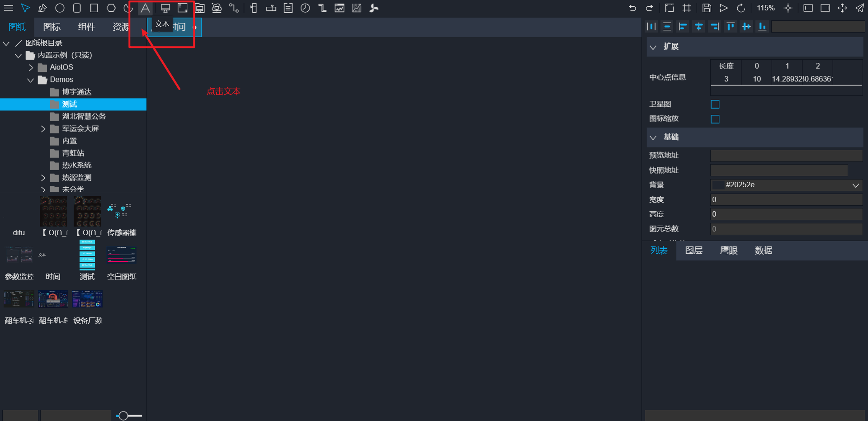Expand the AiotOS folder
Viewport: 868px width, 421px height.
tap(31, 67)
